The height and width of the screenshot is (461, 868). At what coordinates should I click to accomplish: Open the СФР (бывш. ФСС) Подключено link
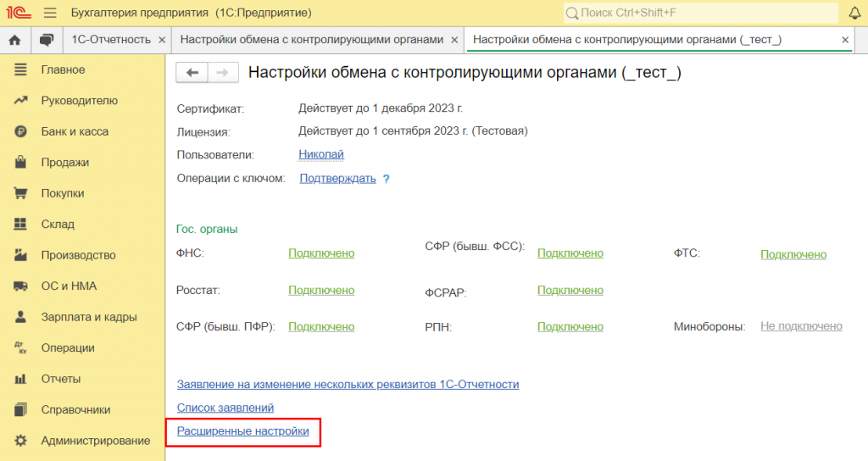click(x=570, y=253)
